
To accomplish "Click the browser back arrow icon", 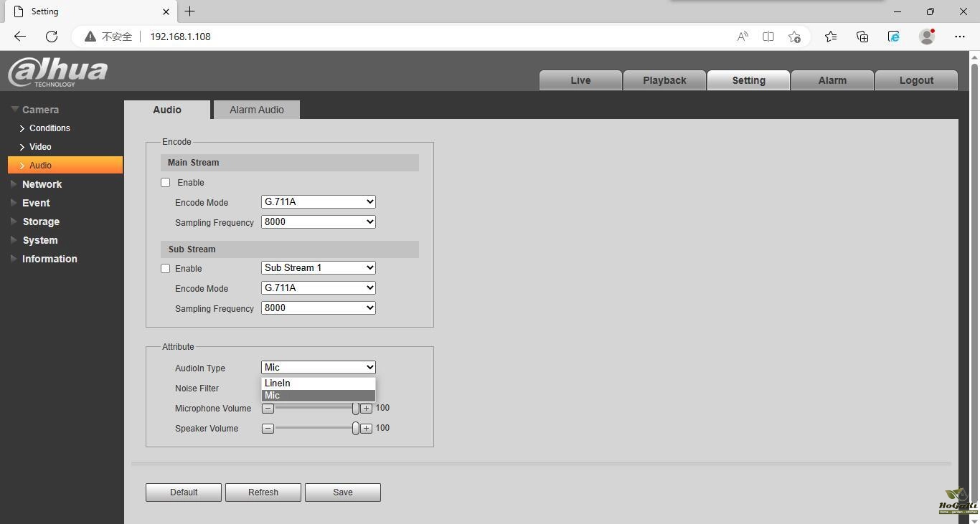I will pos(20,37).
